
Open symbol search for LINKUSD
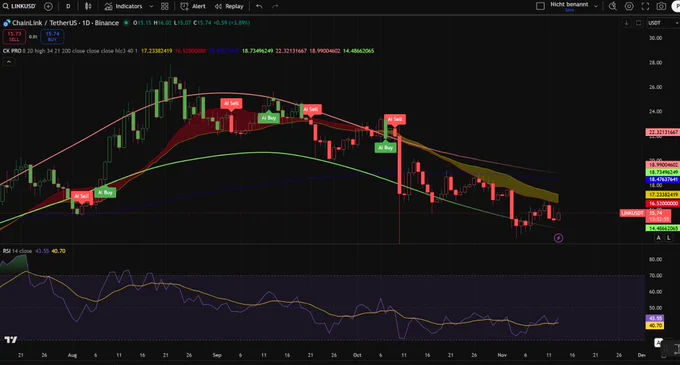20,6
